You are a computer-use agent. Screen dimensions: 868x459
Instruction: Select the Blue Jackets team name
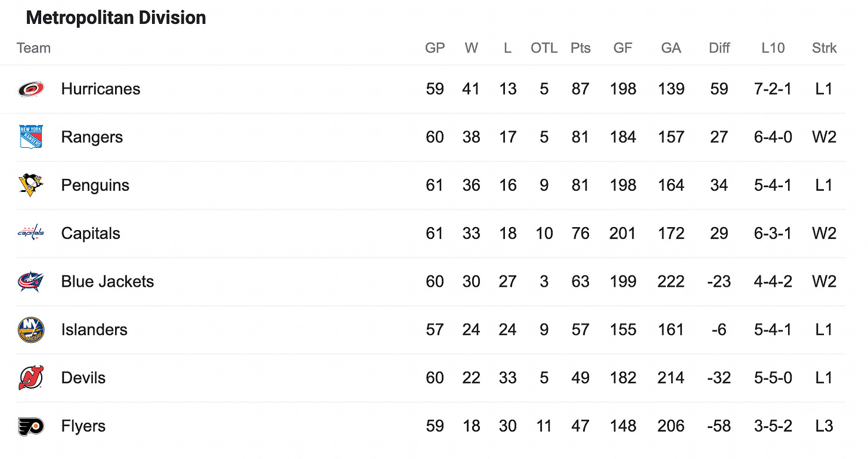(x=107, y=281)
